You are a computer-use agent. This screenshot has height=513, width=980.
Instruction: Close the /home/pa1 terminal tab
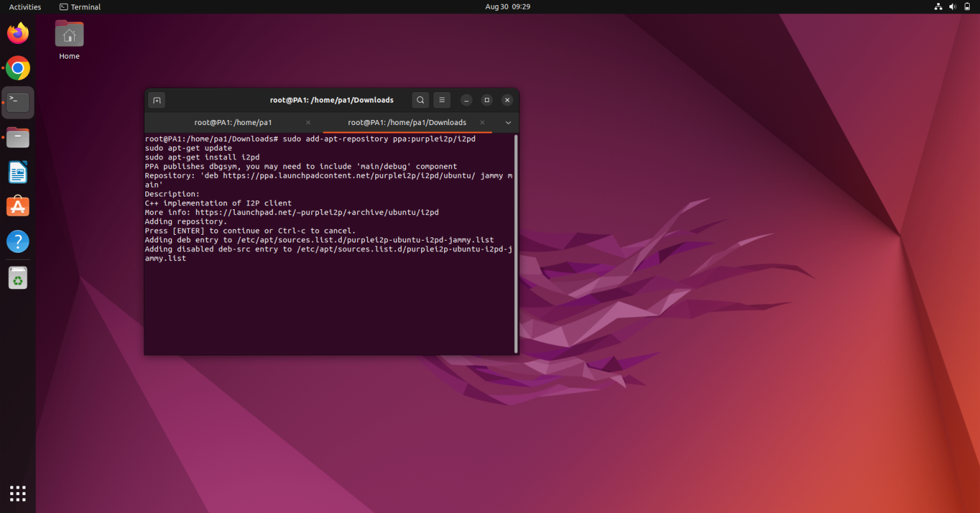click(x=308, y=122)
